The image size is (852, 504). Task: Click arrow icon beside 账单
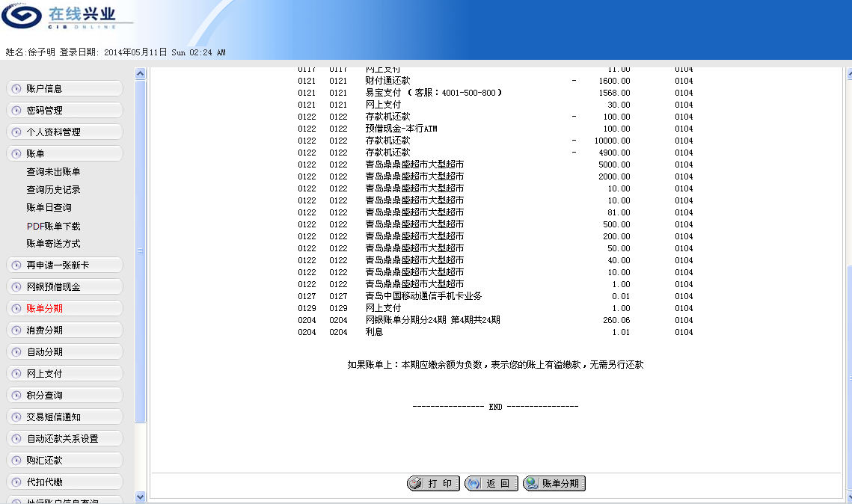point(16,154)
